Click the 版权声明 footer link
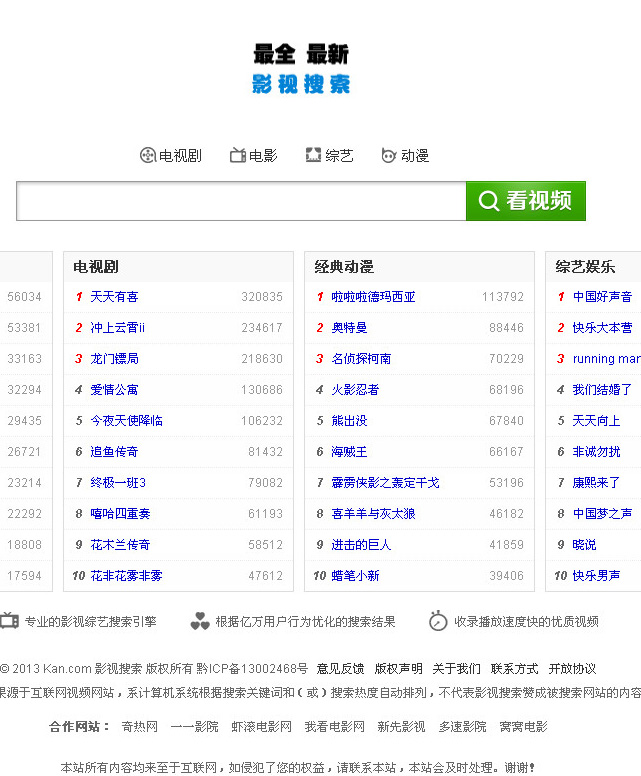The image size is (641, 776). tap(398, 669)
